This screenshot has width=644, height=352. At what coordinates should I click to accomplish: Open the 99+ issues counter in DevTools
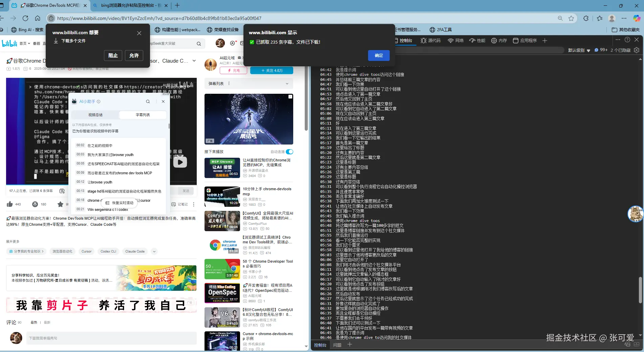[601, 50]
